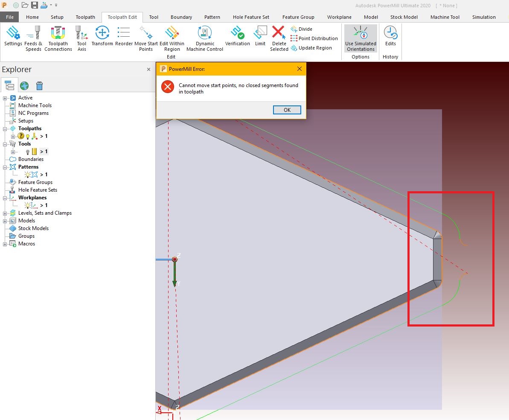Expand toolpath 1 entry
Image resolution: width=509 pixels, height=420 pixels.
[x=13, y=137]
